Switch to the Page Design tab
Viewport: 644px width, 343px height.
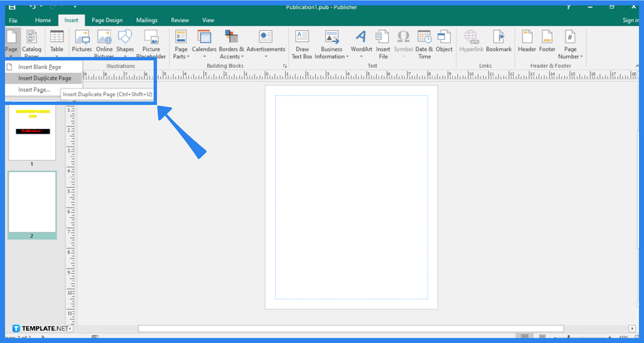click(107, 20)
